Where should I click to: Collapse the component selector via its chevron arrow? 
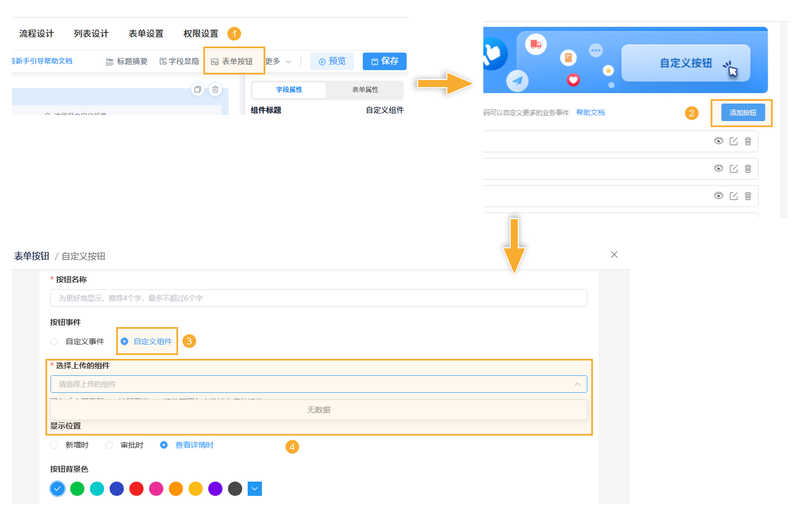pyautogui.click(x=578, y=384)
